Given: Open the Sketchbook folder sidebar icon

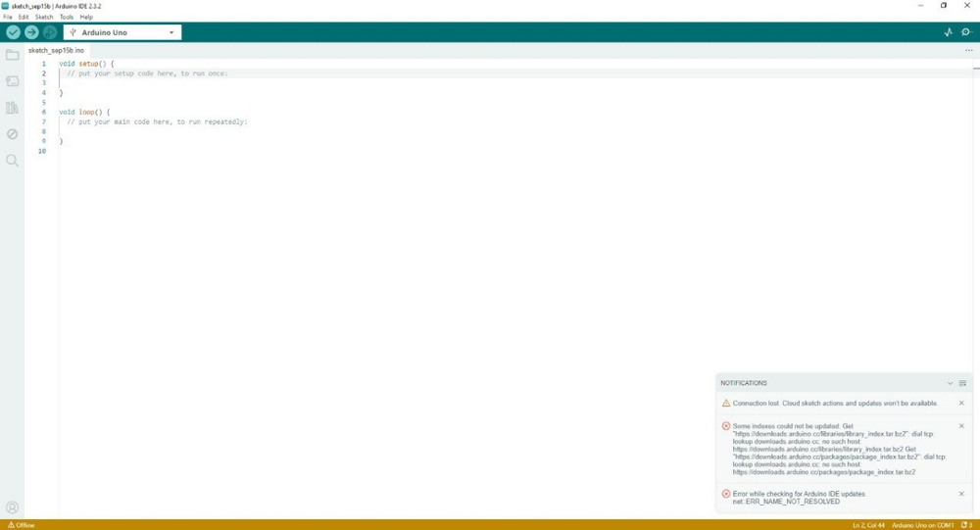Looking at the screenshot, I should click(x=12, y=55).
